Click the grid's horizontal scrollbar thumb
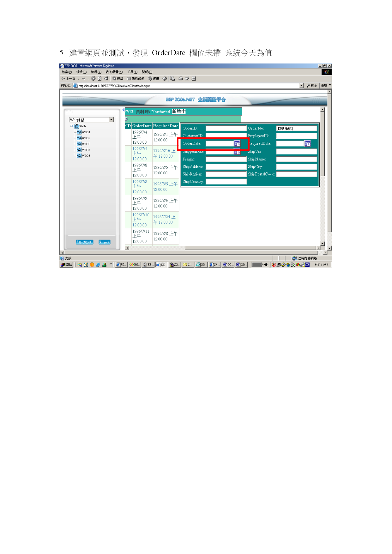Screen dimensions: 392x554 point(251,248)
